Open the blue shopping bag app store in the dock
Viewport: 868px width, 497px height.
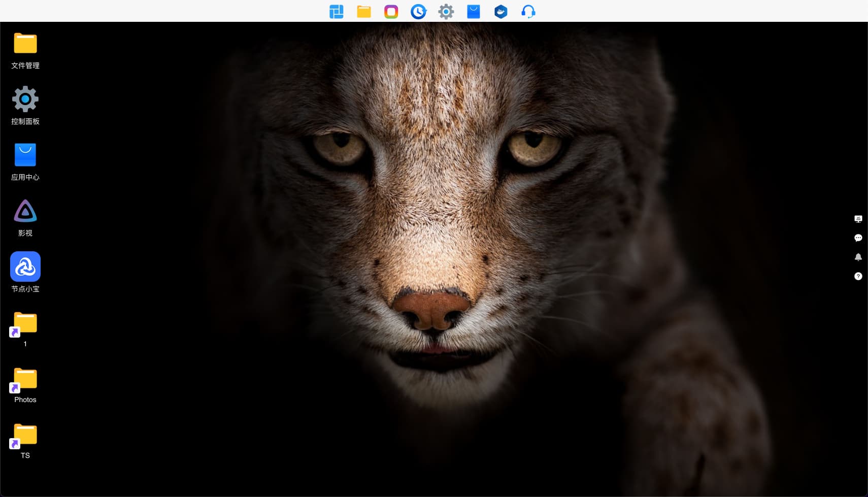474,11
